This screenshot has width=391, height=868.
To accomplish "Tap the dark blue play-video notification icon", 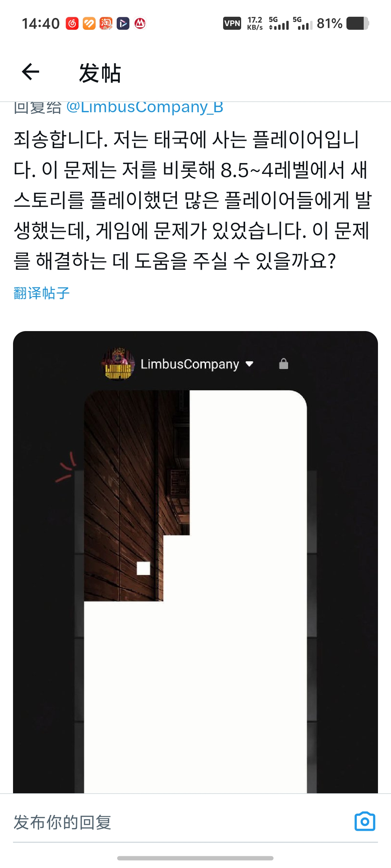I will [123, 23].
